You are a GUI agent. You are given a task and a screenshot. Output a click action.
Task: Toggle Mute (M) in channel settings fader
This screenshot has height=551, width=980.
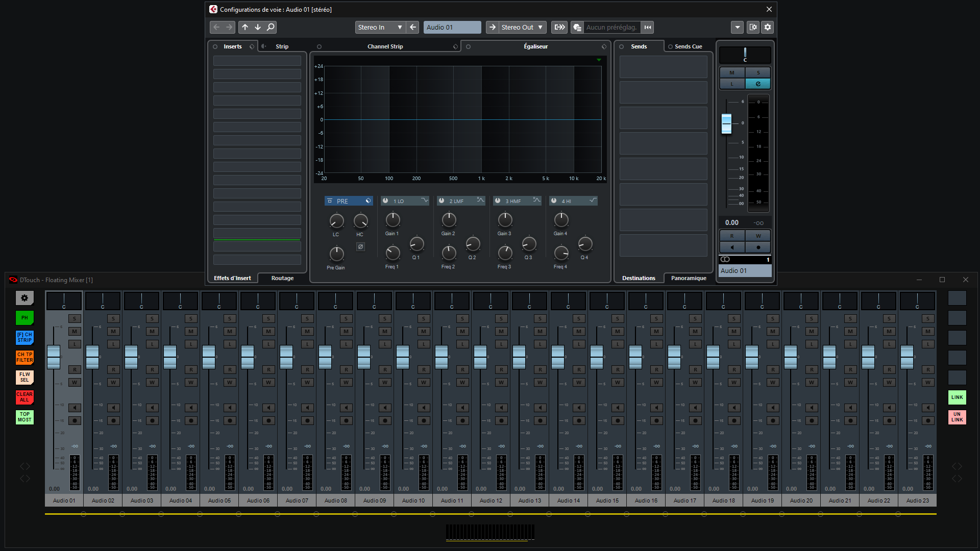tap(732, 72)
